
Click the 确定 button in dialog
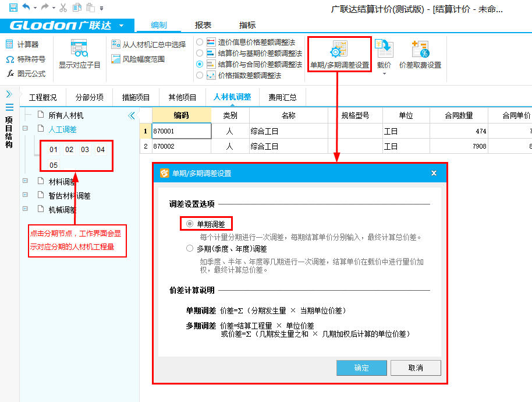point(361,368)
